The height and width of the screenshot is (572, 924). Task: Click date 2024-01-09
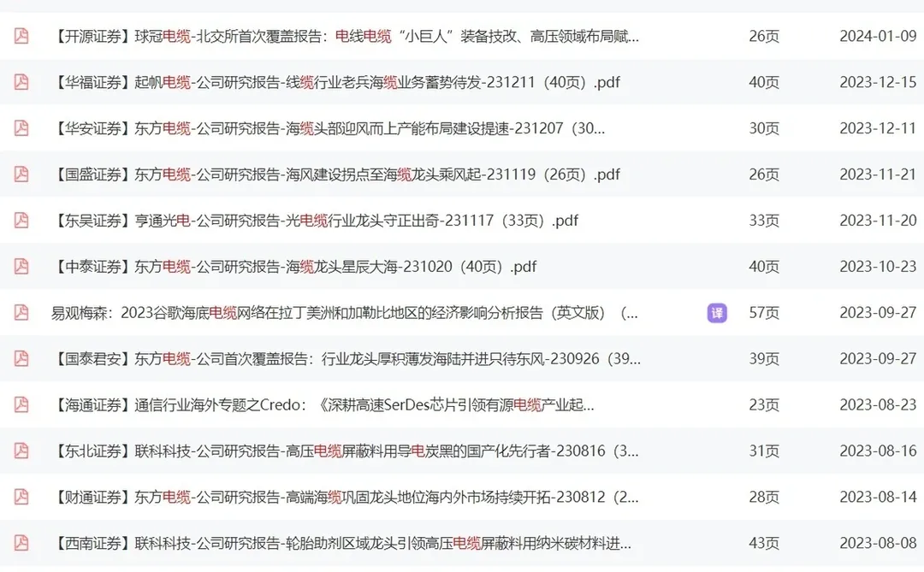pyautogui.click(x=878, y=36)
